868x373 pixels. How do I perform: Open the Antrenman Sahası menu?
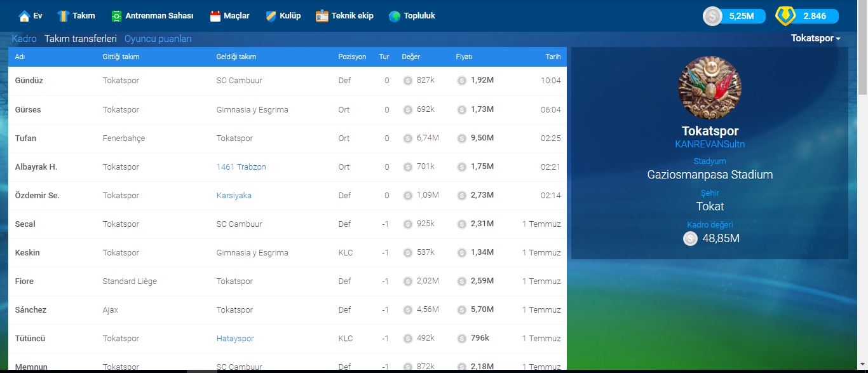(152, 16)
